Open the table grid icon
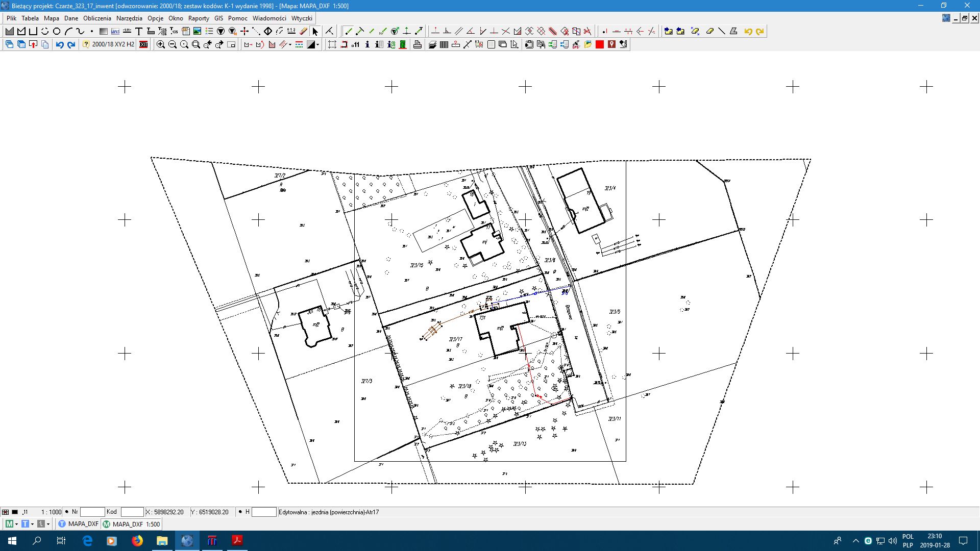 coord(444,44)
